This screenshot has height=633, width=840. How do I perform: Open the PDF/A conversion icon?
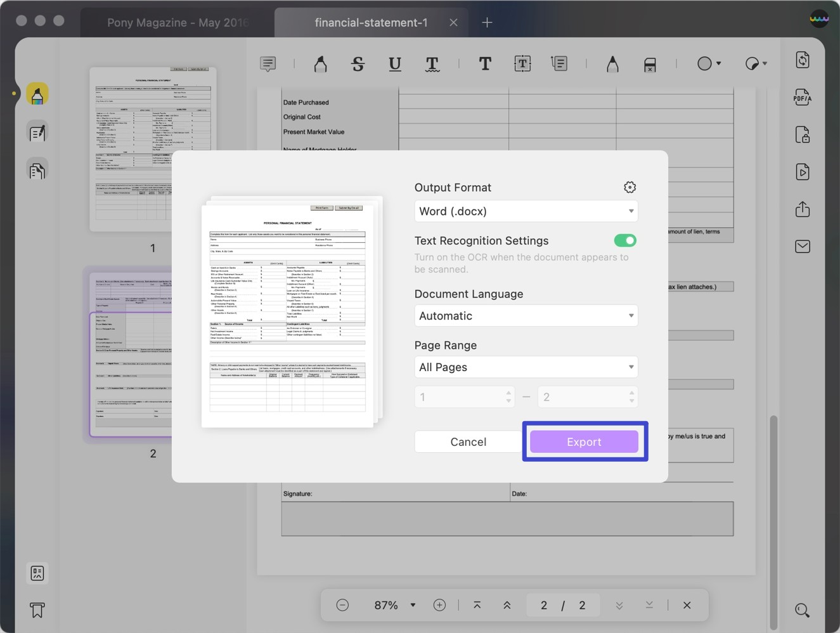[802, 97]
